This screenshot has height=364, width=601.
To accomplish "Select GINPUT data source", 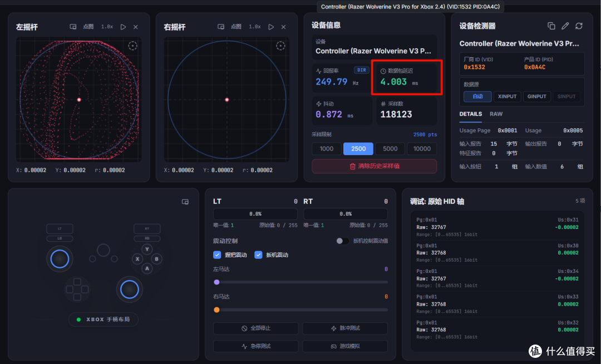I will [536, 97].
